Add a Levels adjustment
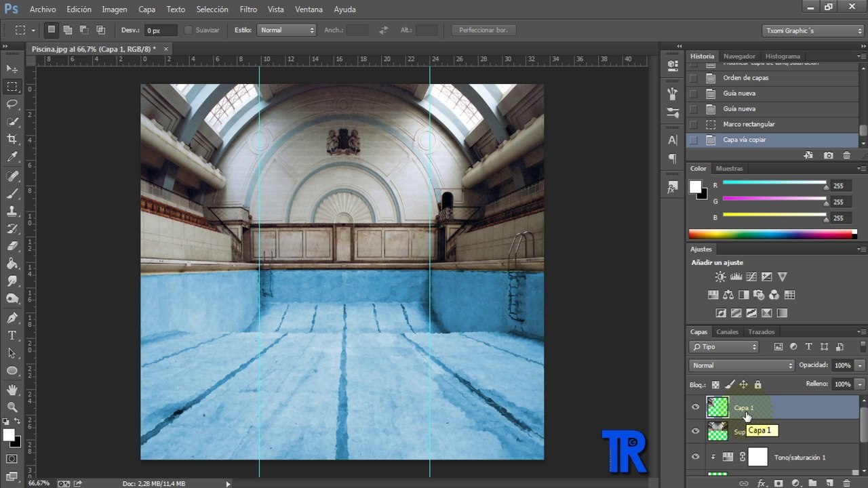The height and width of the screenshot is (488, 868). coord(736,277)
